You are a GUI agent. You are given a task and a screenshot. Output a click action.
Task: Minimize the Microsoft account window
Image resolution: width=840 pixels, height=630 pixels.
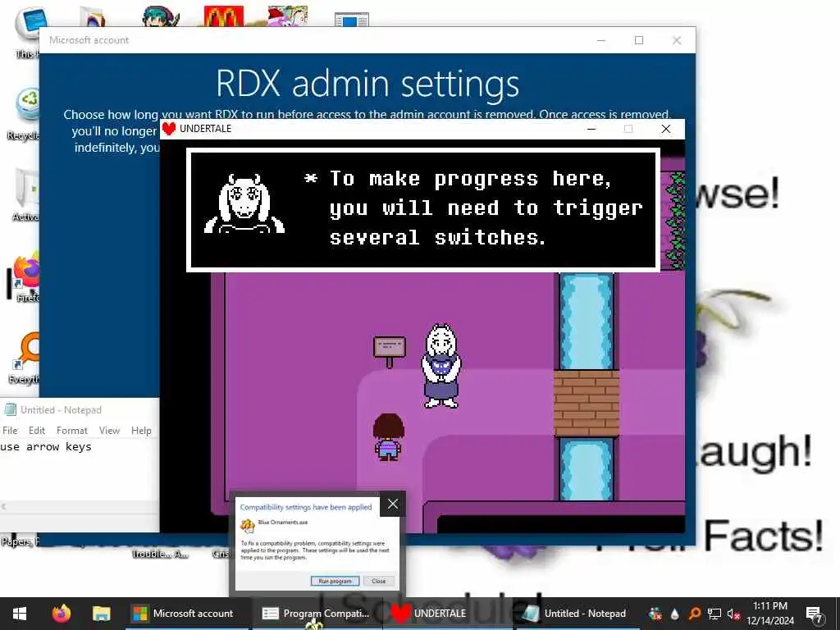point(601,40)
